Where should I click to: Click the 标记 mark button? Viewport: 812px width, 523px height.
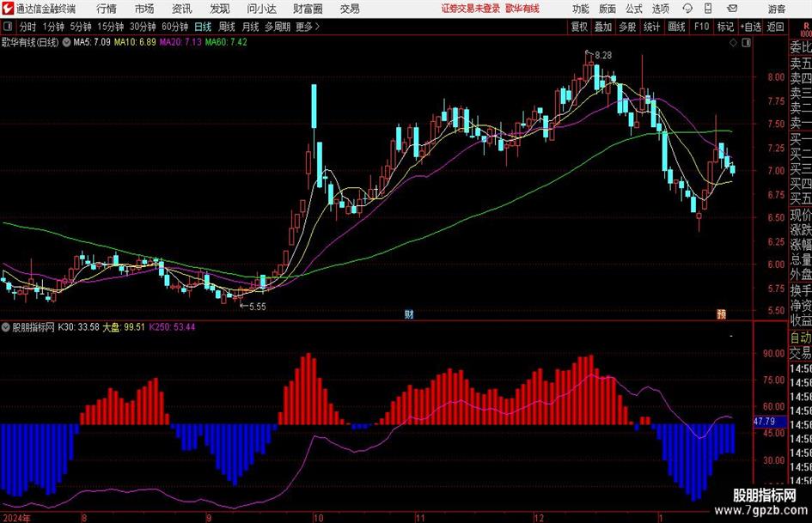(725, 27)
